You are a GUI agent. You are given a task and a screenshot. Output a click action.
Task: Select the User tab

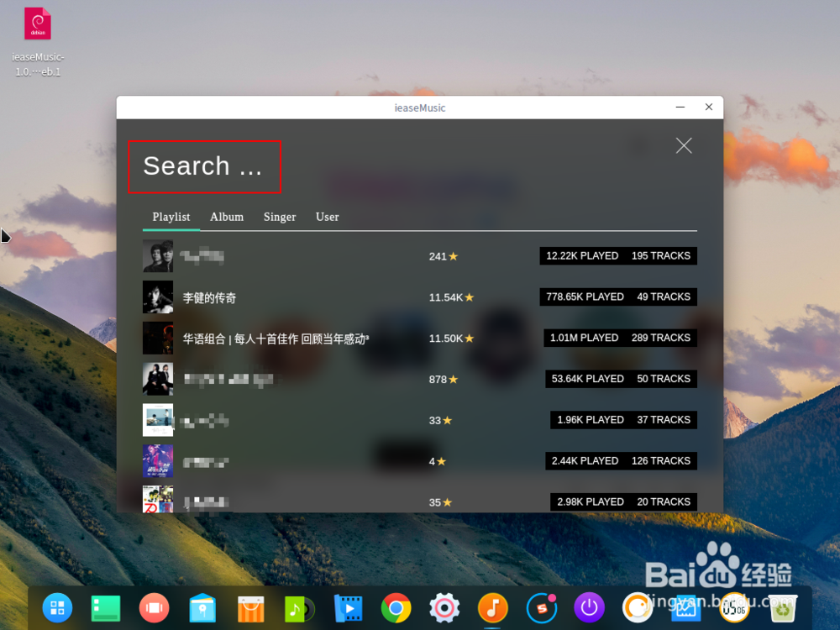(327, 217)
